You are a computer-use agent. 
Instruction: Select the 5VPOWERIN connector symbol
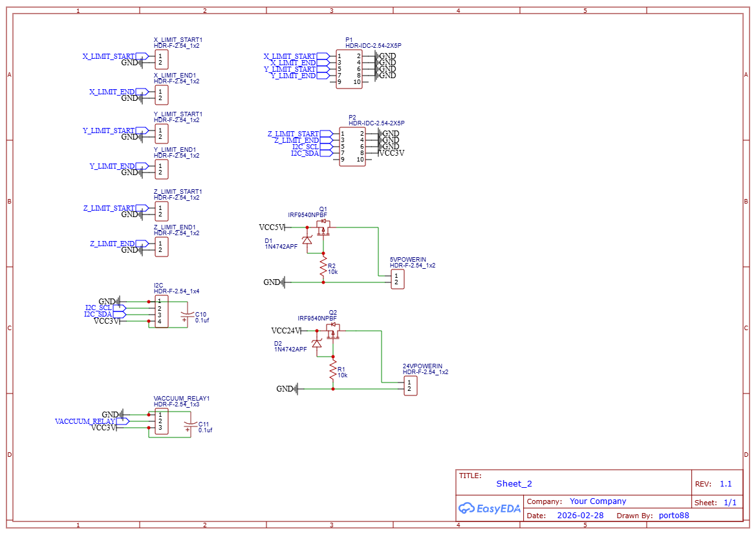pyautogui.click(x=398, y=279)
